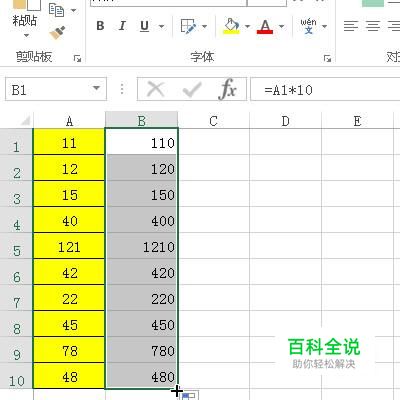Expand the Name Box dropdown
Image resolution: width=400 pixels, height=400 pixels.
96,89
